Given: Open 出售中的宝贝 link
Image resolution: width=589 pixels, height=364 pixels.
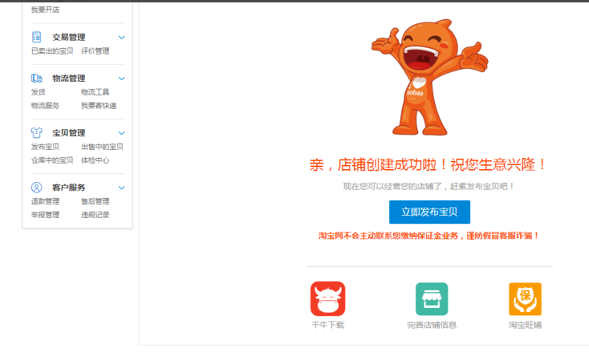Looking at the screenshot, I should tap(102, 147).
